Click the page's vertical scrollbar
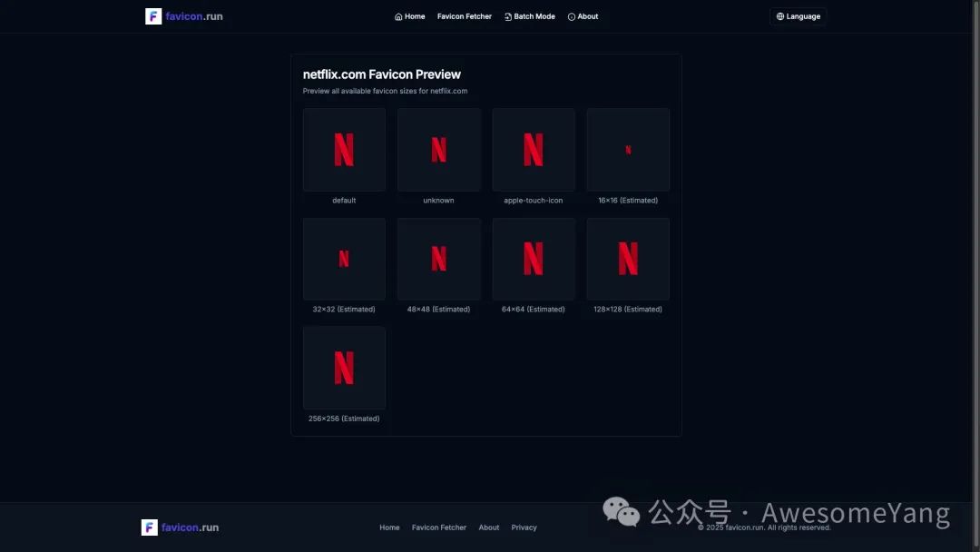Image resolution: width=980 pixels, height=552 pixels. click(x=975, y=276)
